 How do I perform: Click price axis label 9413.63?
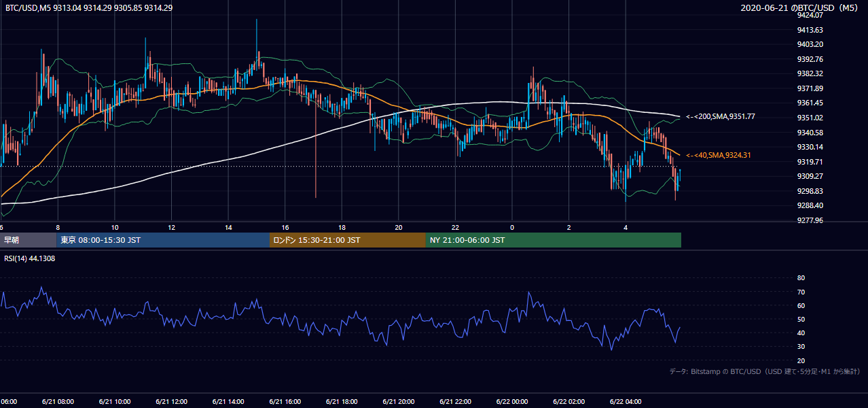(x=810, y=30)
